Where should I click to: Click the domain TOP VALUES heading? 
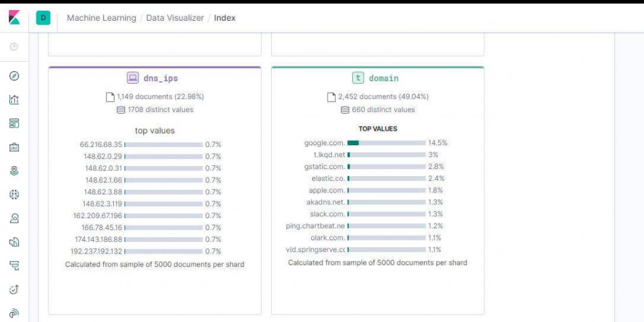(x=378, y=129)
